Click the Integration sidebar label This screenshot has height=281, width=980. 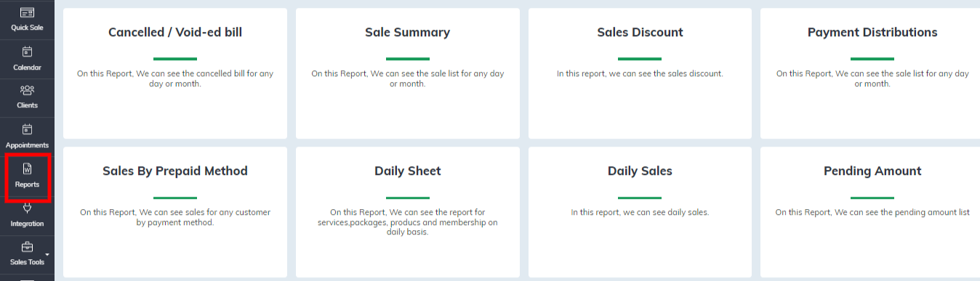27,224
